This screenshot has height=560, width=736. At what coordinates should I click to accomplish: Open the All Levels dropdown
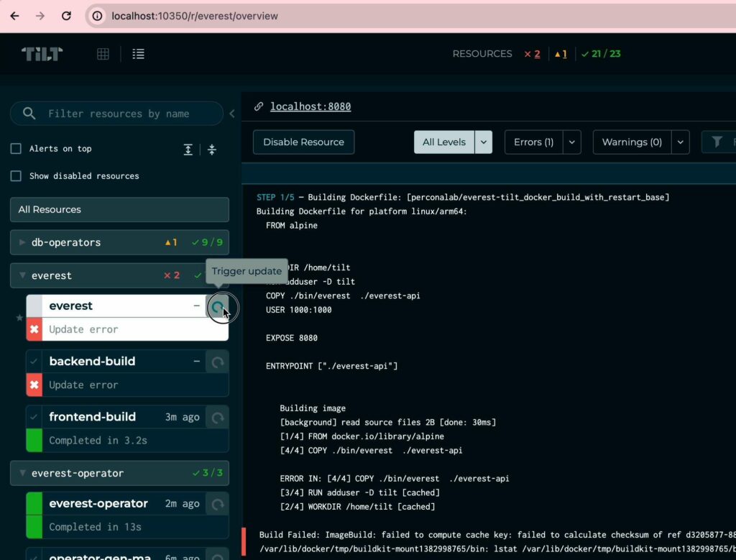click(483, 142)
